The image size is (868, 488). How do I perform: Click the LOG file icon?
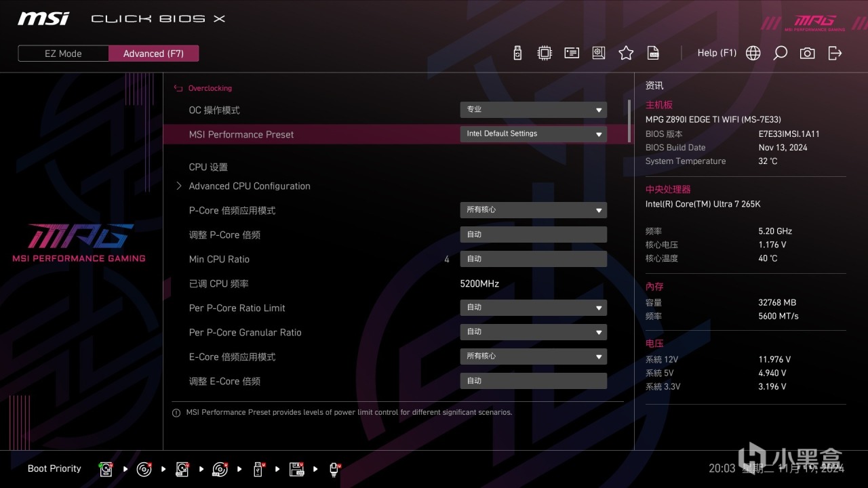653,53
